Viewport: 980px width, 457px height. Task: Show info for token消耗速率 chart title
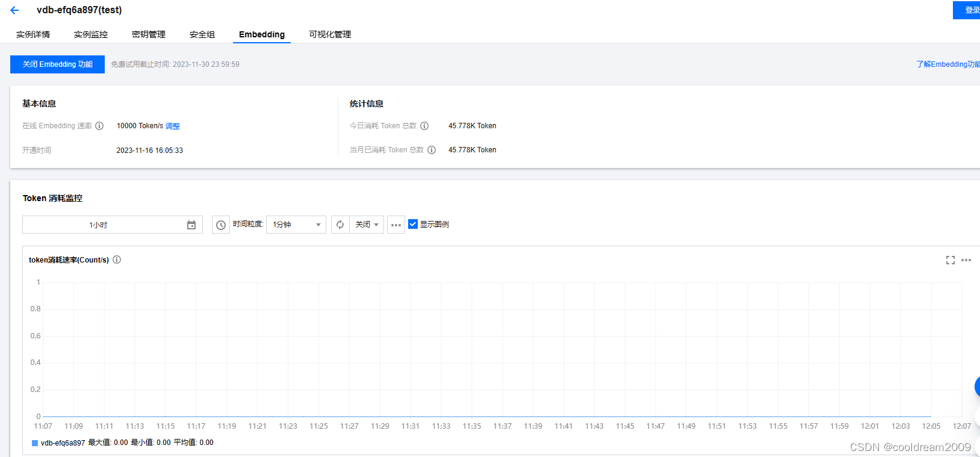(117, 260)
